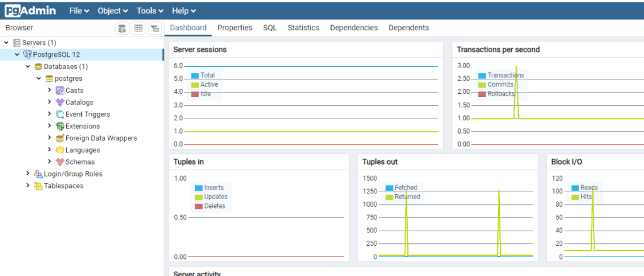
Task: Click the Commits legend entry in Transactions chart
Action: [x=500, y=85]
